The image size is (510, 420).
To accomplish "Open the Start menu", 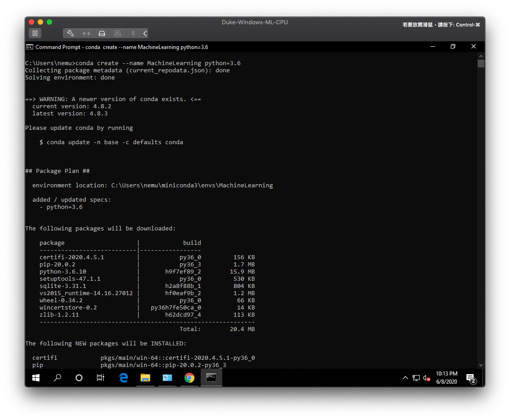I will (x=36, y=378).
